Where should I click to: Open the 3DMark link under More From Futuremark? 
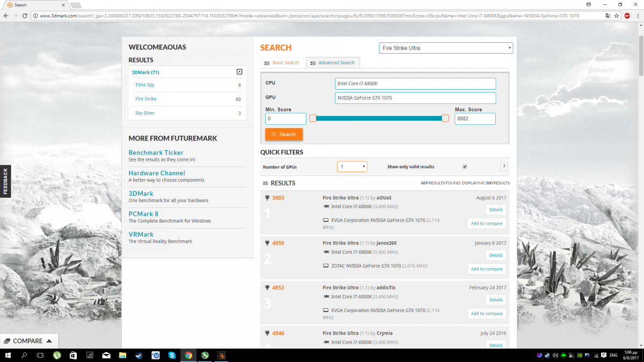[141, 194]
